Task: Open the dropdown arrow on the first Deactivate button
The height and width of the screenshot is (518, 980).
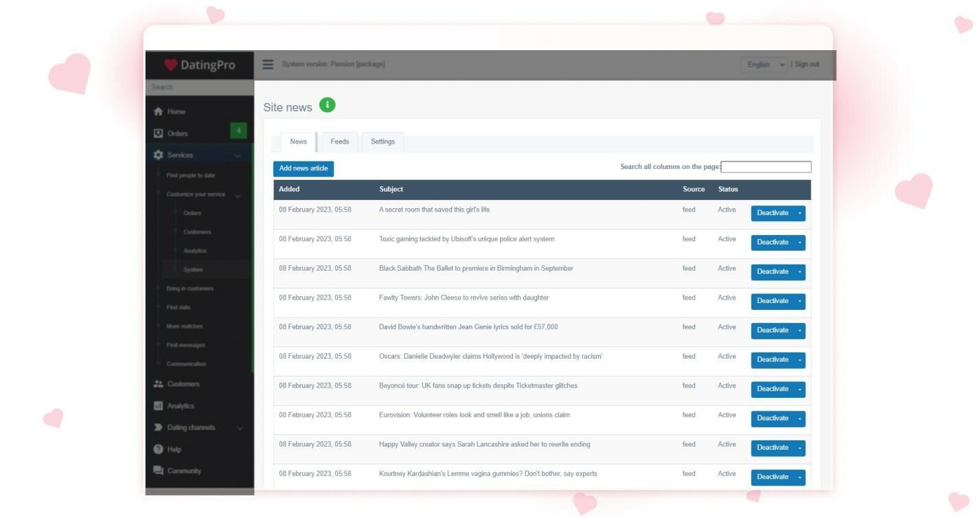Action: [799, 213]
